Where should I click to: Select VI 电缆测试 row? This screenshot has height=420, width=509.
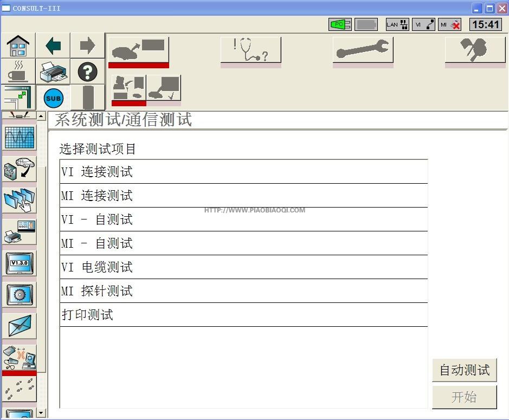point(243,267)
